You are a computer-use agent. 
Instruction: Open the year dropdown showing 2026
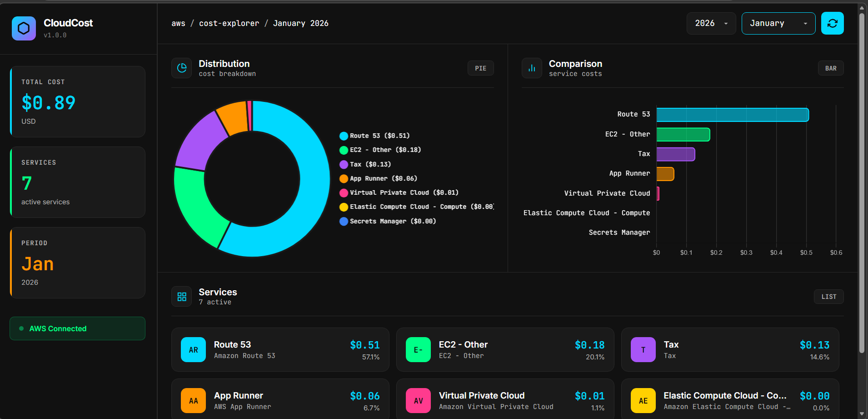pyautogui.click(x=711, y=23)
